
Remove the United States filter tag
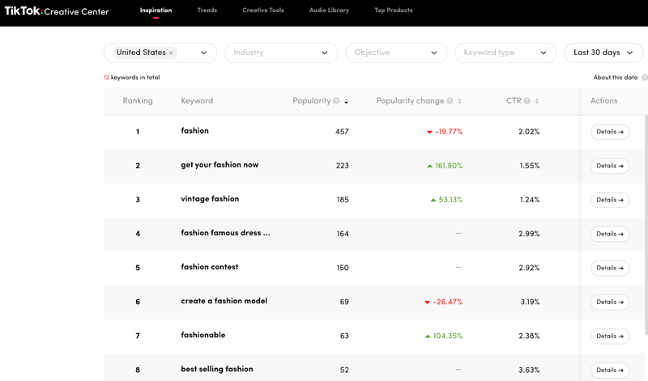pyautogui.click(x=171, y=53)
